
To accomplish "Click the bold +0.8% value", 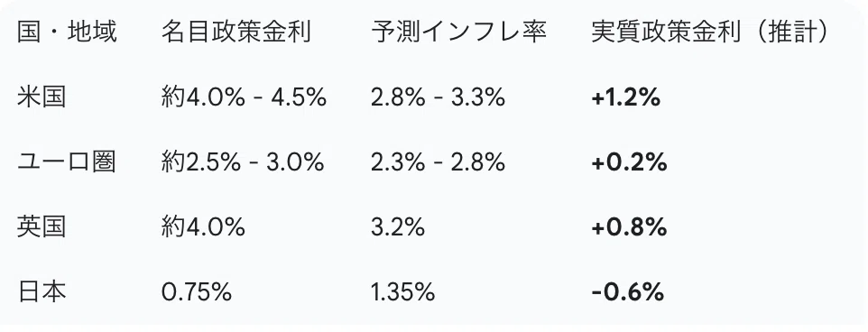I will pyautogui.click(x=628, y=227).
